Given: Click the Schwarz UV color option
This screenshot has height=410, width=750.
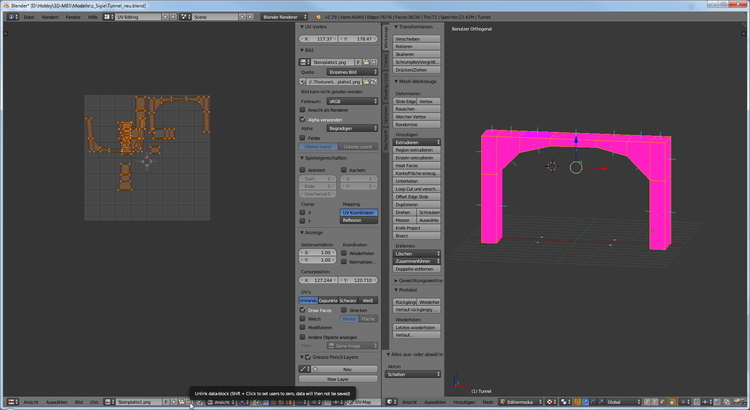Looking at the screenshot, I should 348,300.
